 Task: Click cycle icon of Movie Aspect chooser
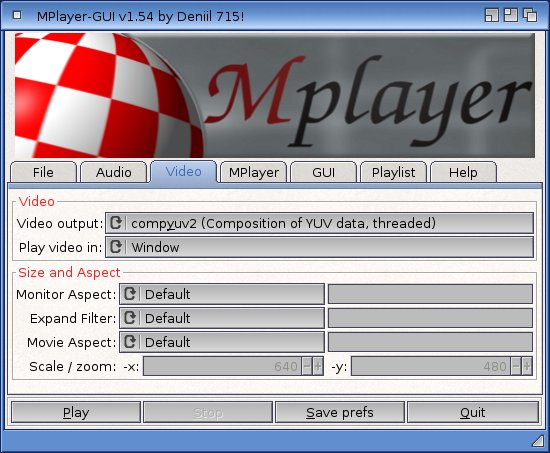[130, 341]
